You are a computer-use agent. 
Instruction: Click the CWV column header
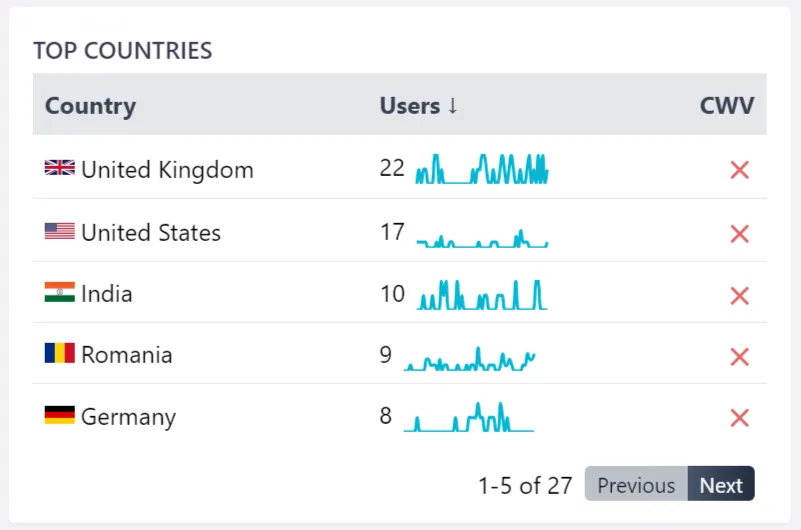pyautogui.click(x=726, y=106)
